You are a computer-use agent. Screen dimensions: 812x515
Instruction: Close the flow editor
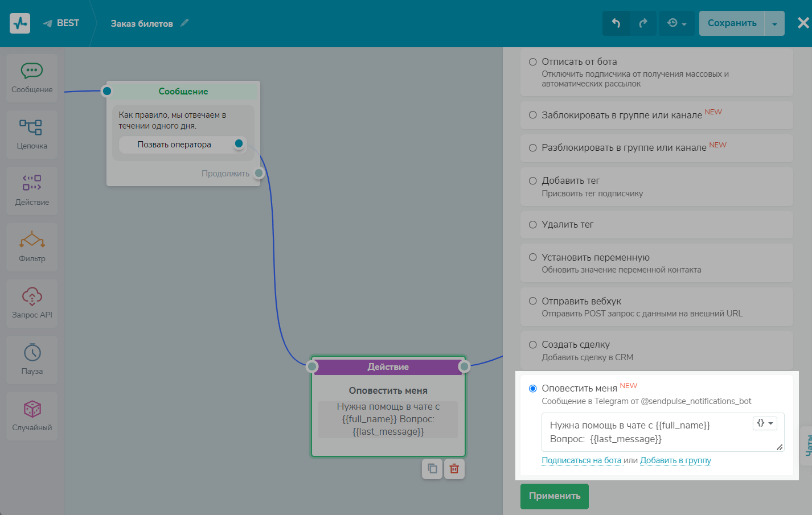(803, 23)
